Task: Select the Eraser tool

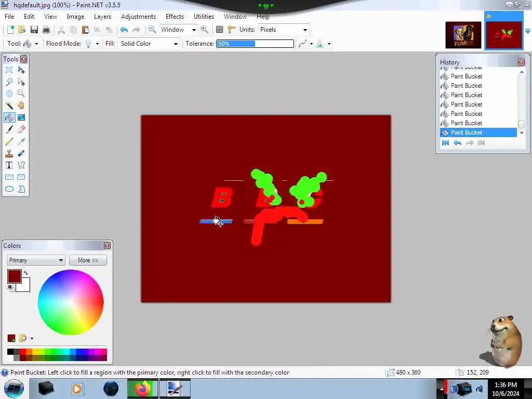Action: point(21,129)
